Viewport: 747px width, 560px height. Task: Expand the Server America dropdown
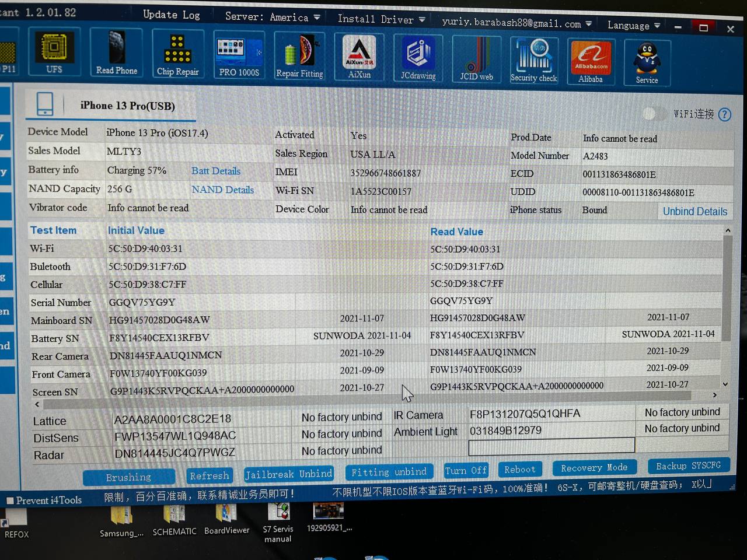click(x=273, y=17)
